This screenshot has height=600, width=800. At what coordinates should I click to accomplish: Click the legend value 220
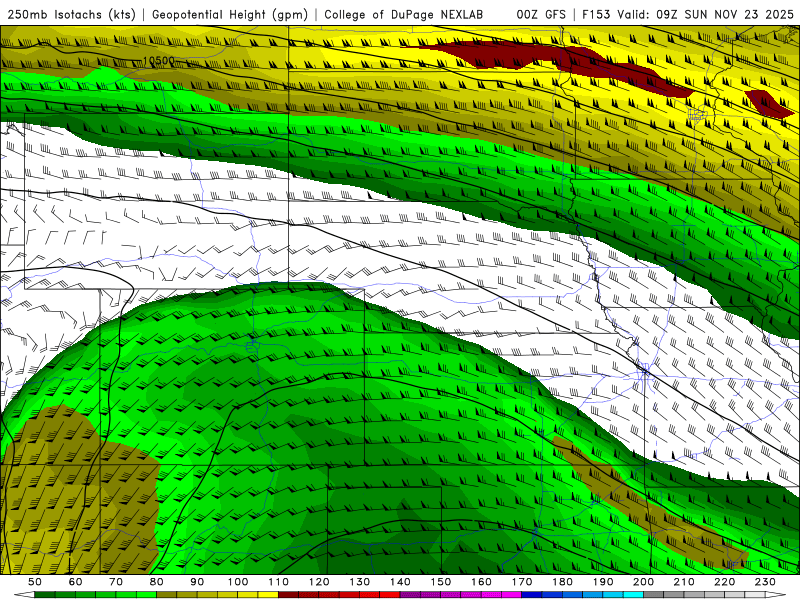(724, 582)
